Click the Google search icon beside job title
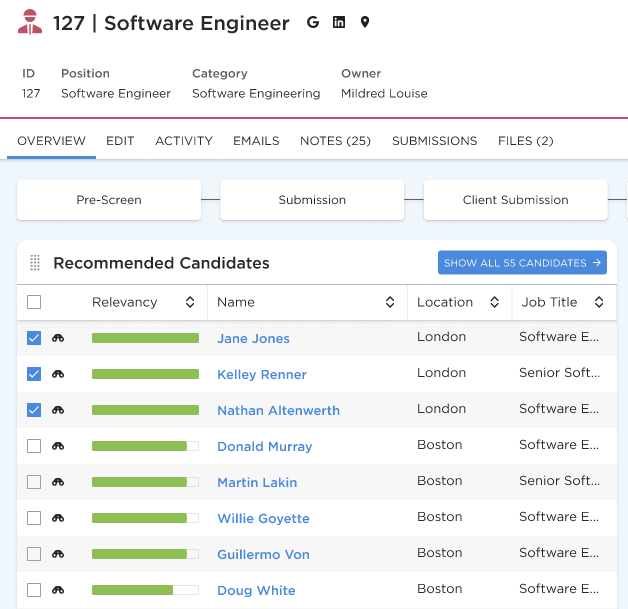Viewport: 628px width, 609px height. click(313, 22)
